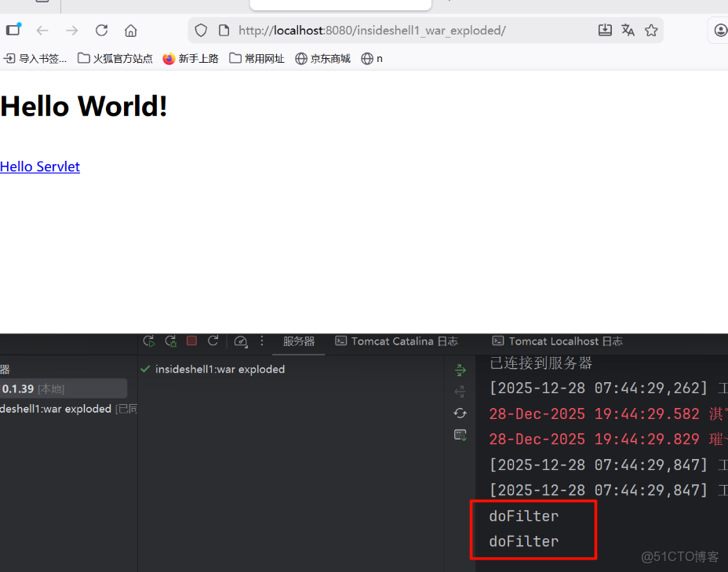Click the red 19:44:29.829 log line
Screen dimensions: 728x572
(x=608, y=439)
